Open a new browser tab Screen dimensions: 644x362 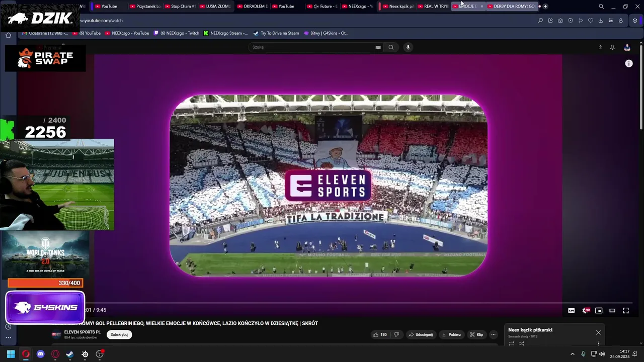click(545, 7)
